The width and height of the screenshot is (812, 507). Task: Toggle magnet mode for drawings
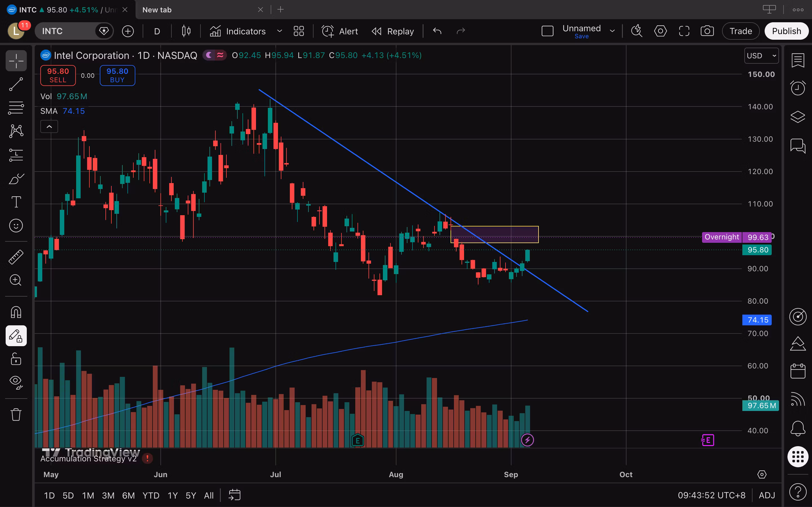click(16, 312)
